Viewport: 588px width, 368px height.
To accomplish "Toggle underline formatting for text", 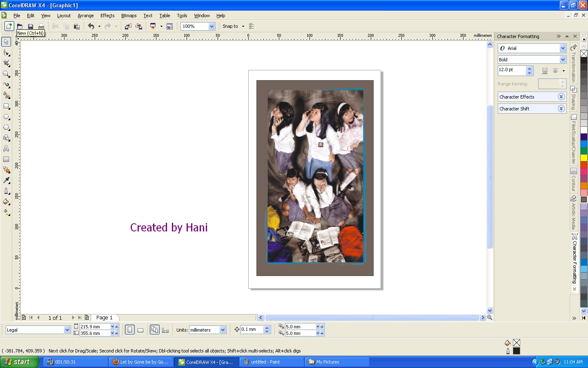I will 545,70.
